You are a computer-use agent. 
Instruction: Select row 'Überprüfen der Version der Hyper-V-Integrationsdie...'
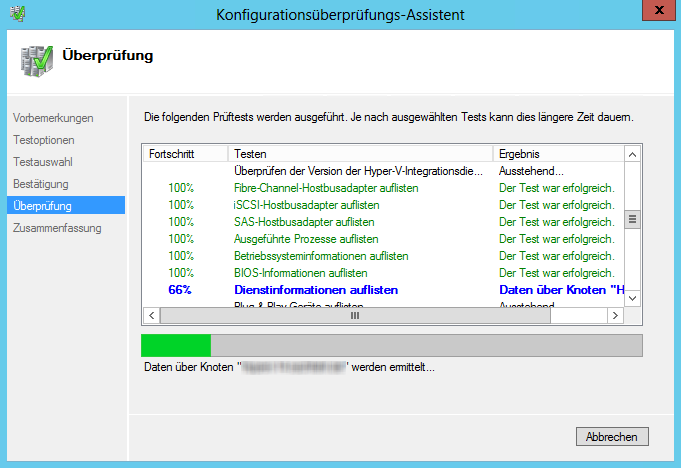(x=383, y=171)
